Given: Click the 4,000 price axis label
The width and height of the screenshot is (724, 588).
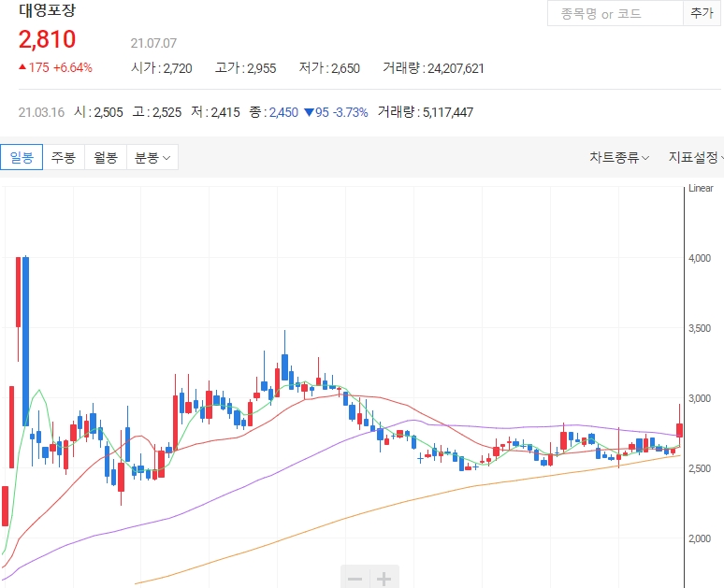Looking at the screenshot, I should click(x=700, y=258).
